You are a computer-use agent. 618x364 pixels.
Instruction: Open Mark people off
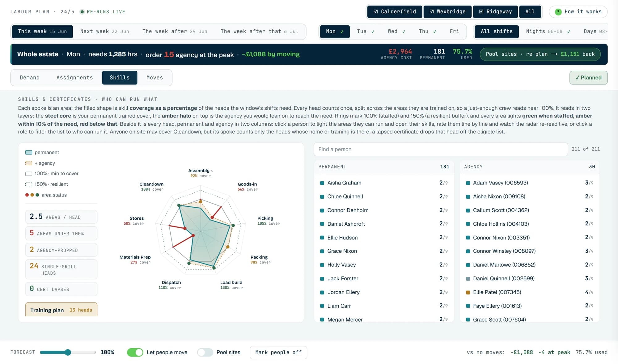(x=278, y=353)
